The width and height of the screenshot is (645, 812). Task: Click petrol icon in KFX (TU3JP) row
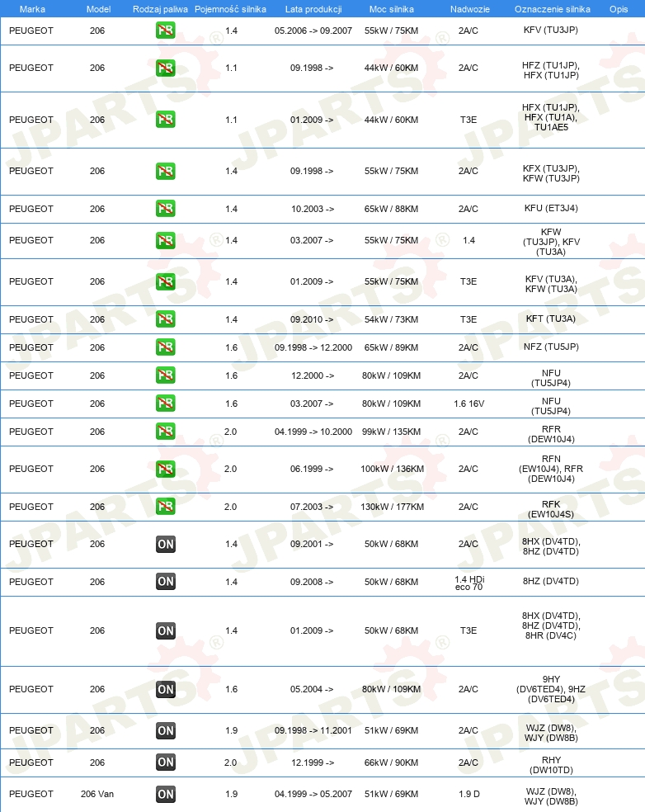[166, 171]
